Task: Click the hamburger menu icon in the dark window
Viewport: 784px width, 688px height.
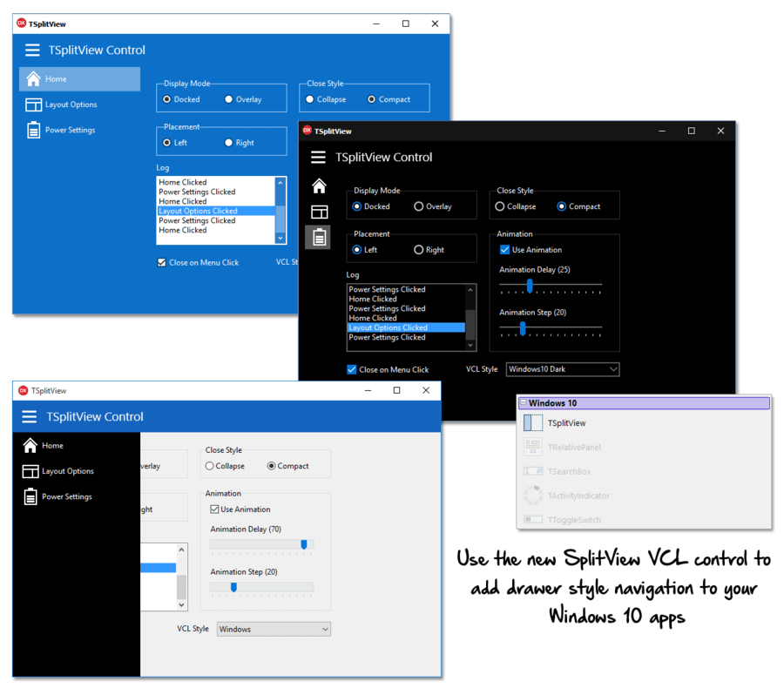Action: [319, 158]
